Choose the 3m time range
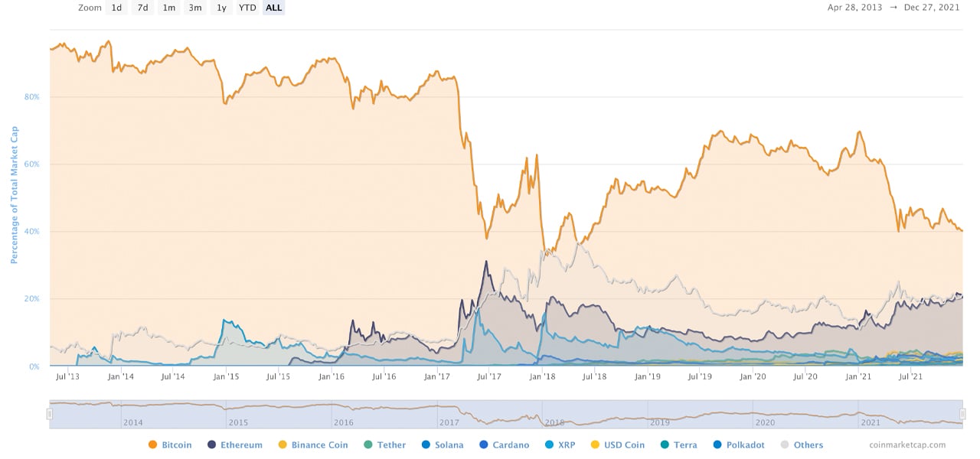 (x=194, y=8)
